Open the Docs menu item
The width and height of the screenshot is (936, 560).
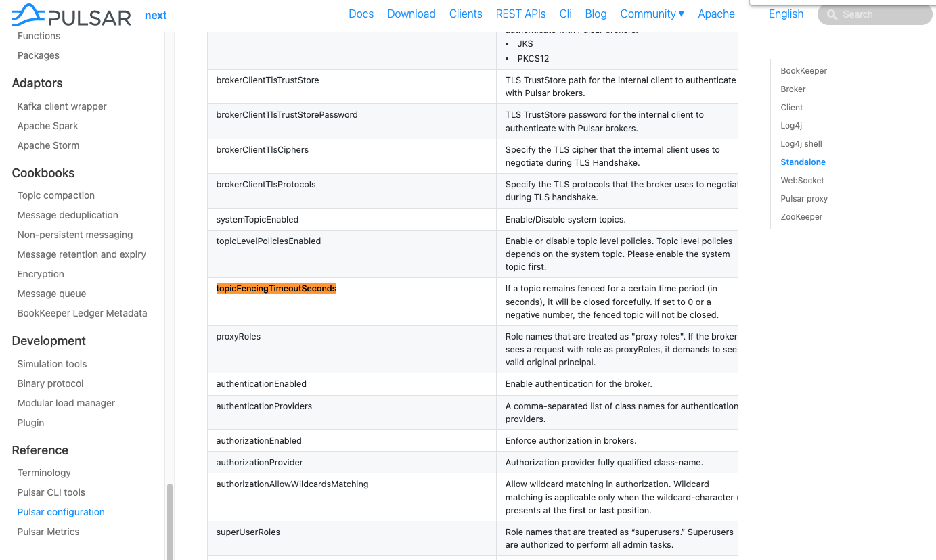click(361, 14)
